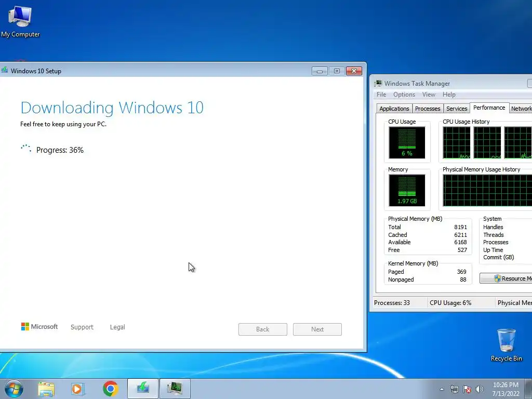The width and height of the screenshot is (532, 399).
Task: Click Paged kernel memory value 369
Action: (x=461, y=272)
